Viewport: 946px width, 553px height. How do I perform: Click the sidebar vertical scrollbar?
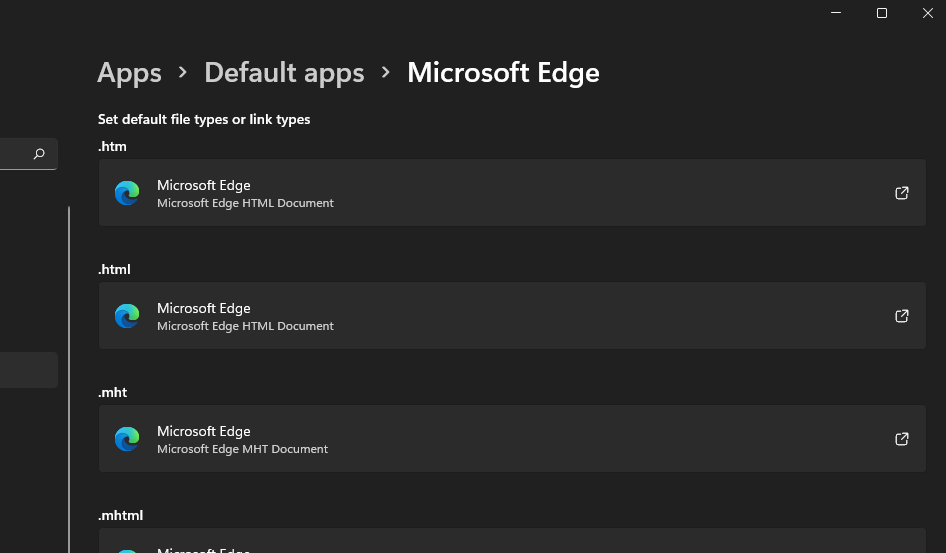coord(69,380)
